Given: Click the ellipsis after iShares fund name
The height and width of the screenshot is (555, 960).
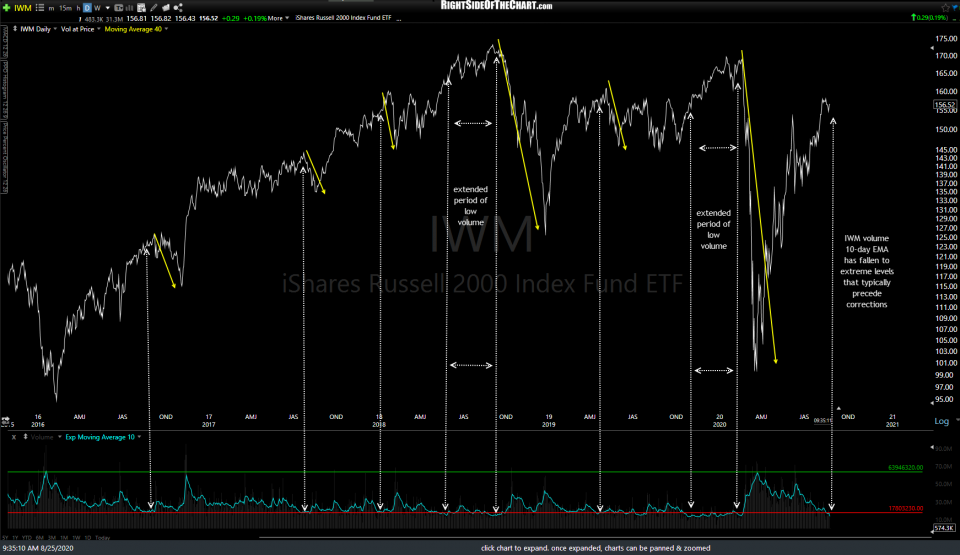Looking at the screenshot, I should 399,19.
